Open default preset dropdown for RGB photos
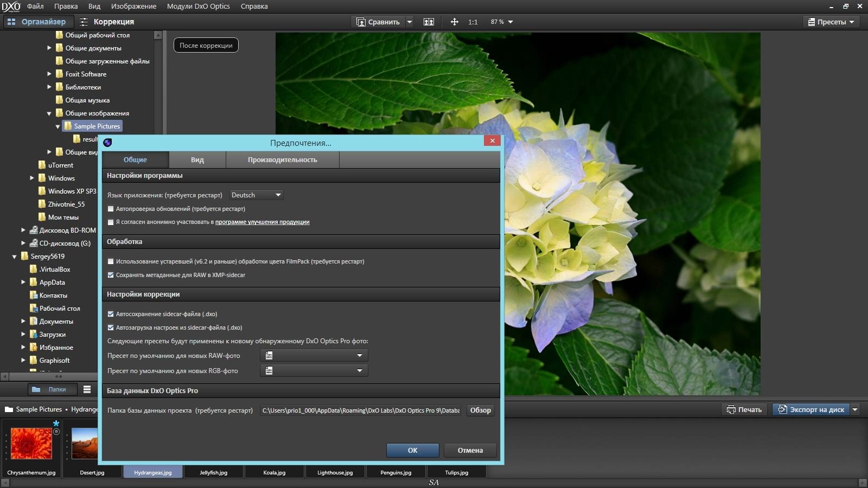The height and width of the screenshot is (488, 868). pos(314,370)
